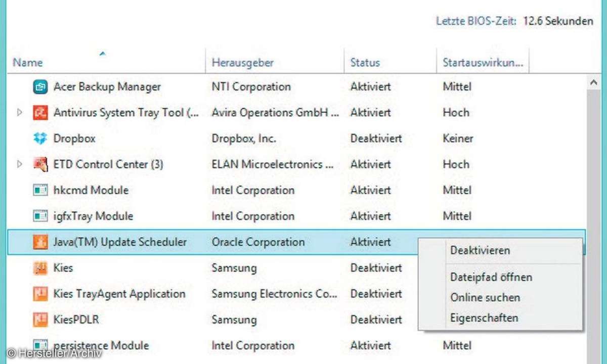Click the Java Update Scheduler icon
607x364 pixels.
[40, 242]
